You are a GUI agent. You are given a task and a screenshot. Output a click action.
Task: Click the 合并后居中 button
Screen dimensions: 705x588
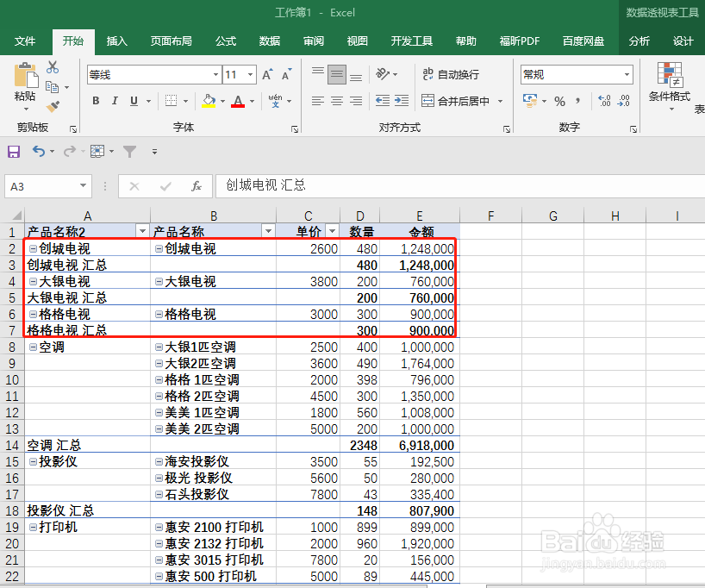click(x=455, y=101)
